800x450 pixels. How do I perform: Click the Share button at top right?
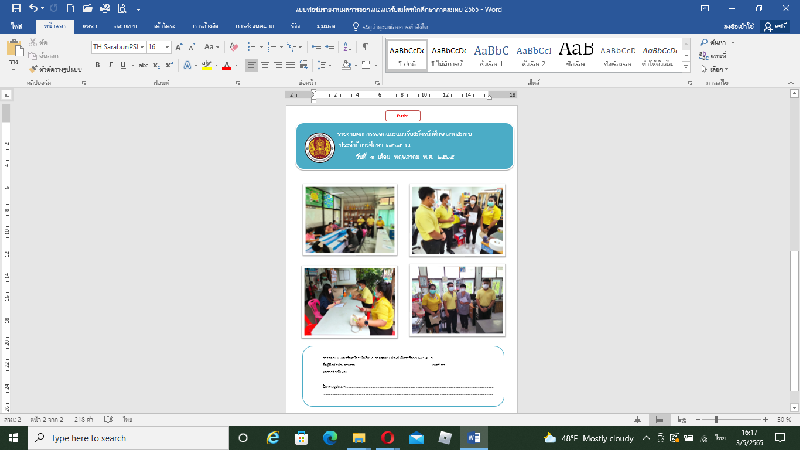click(x=774, y=26)
